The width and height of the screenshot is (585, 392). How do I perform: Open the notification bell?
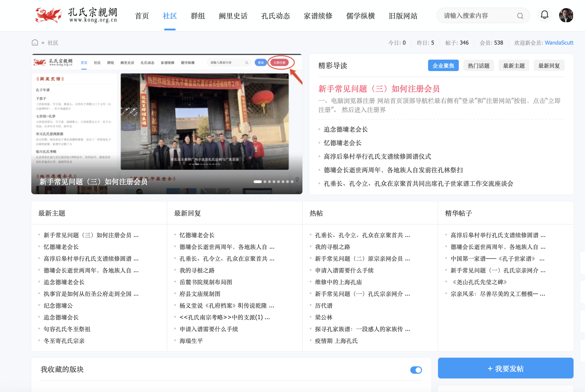tap(545, 15)
